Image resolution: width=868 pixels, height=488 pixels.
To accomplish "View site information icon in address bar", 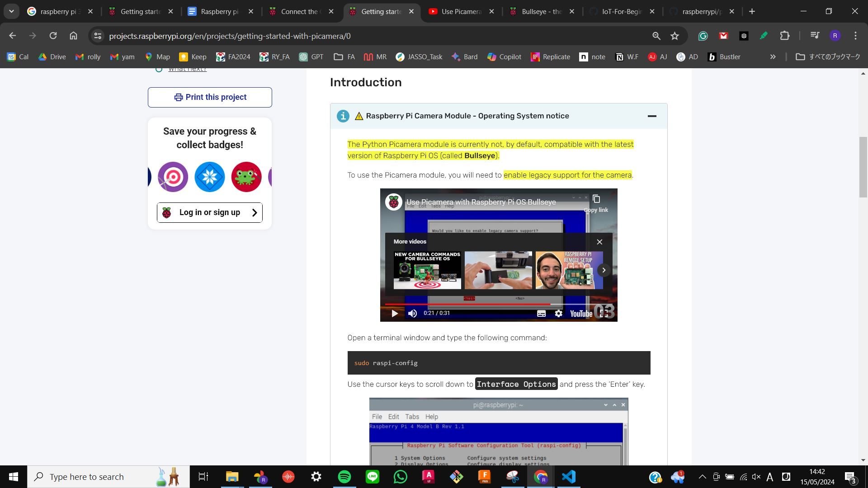I will (x=97, y=36).
